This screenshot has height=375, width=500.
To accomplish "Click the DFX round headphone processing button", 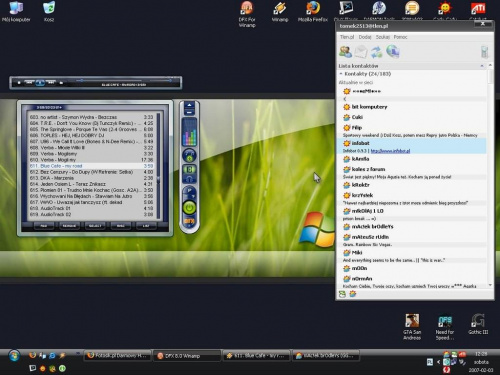I will tap(189, 155).
